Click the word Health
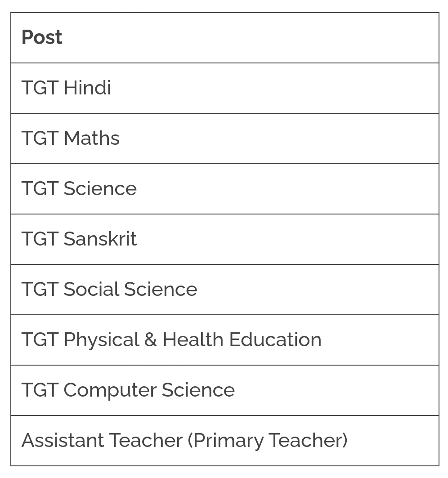 [193, 340]
